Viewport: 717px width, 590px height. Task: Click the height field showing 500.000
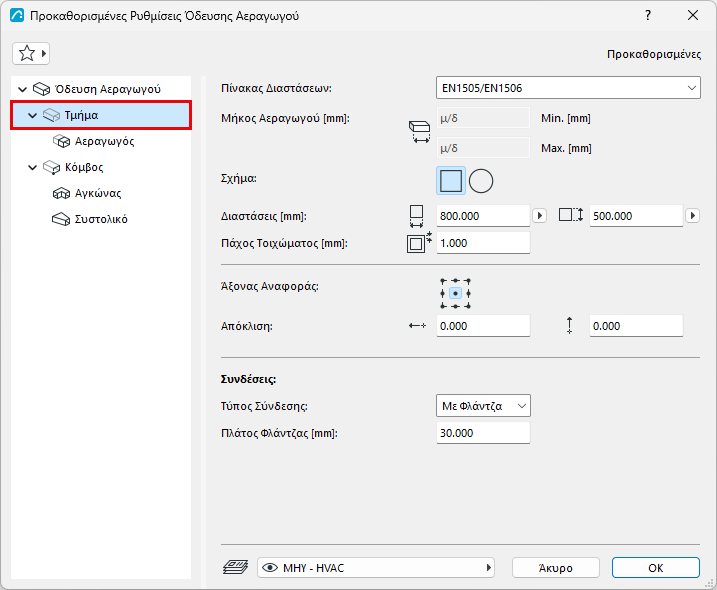tap(636, 216)
